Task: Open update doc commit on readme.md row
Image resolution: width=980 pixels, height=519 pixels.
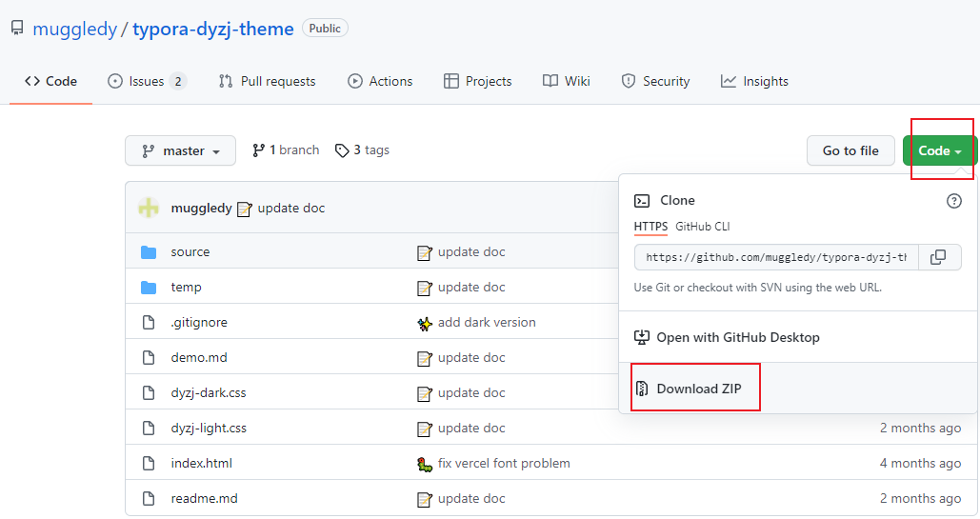Action: pos(471,498)
